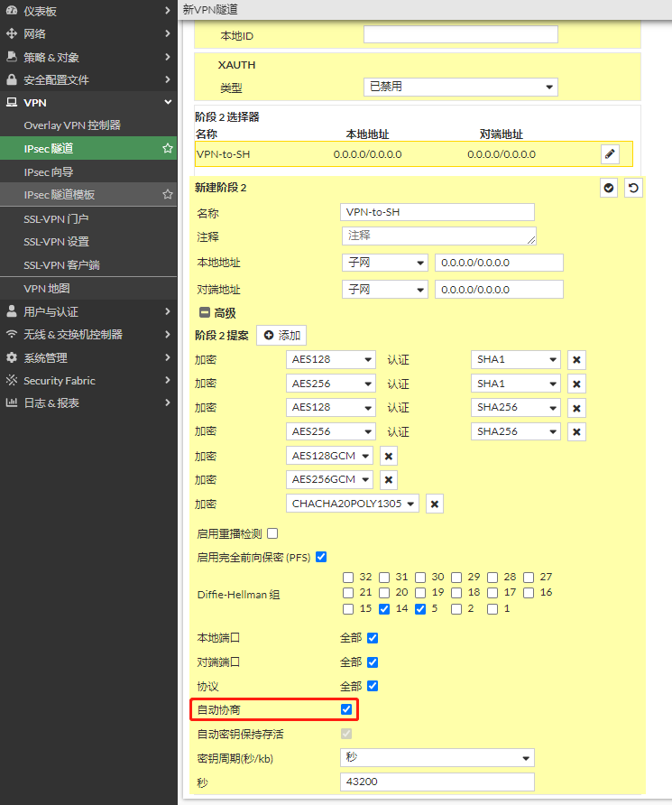Remove the AES128 SHA256 proposal row
672x805 pixels.
point(576,408)
